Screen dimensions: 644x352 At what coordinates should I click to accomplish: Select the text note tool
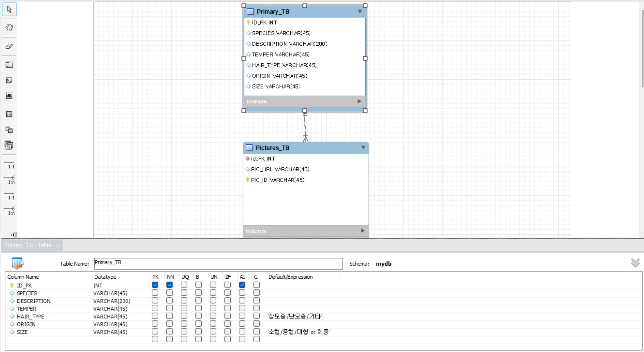pyautogui.click(x=9, y=80)
